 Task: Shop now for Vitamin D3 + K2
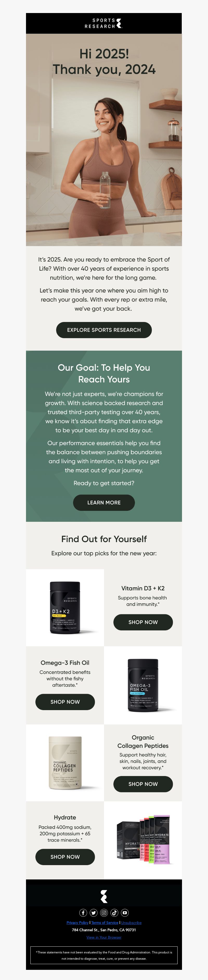click(x=143, y=622)
